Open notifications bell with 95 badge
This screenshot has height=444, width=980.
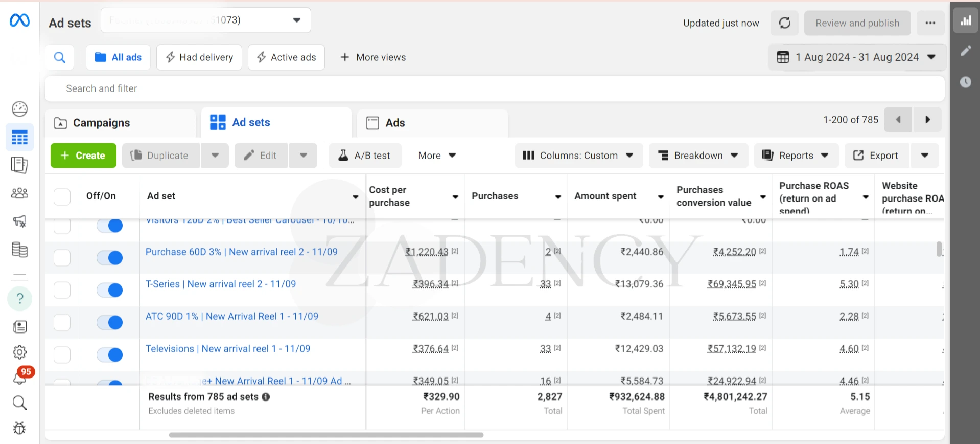pos(19,378)
